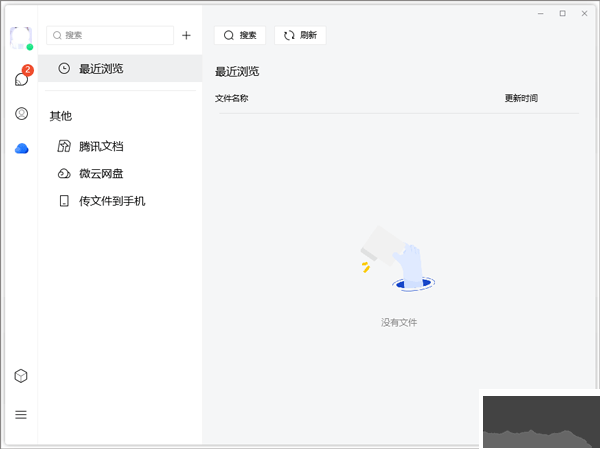Screen dimensions: 600x449
Task: Open the messages icon with badge 2
Action: pos(21,79)
